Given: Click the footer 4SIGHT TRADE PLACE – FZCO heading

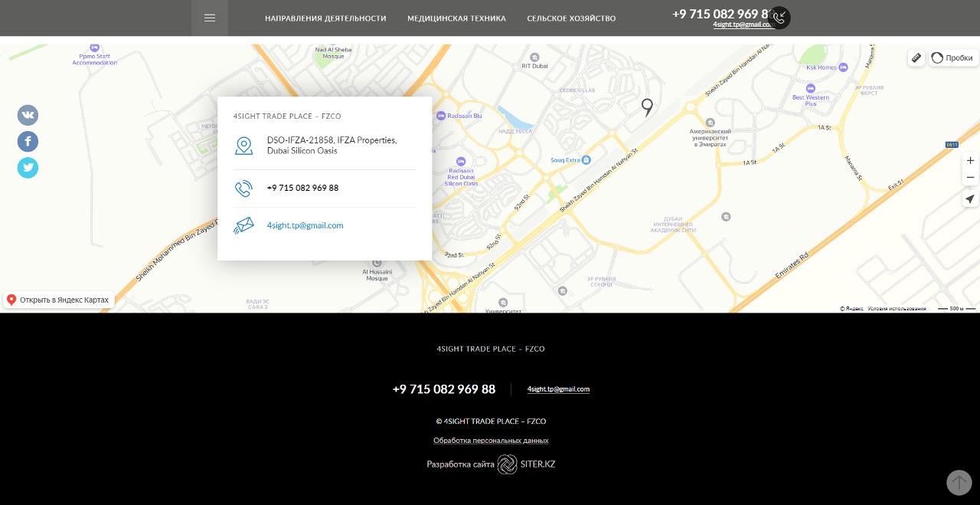Looking at the screenshot, I should pyautogui.click(x=491, y=349).
